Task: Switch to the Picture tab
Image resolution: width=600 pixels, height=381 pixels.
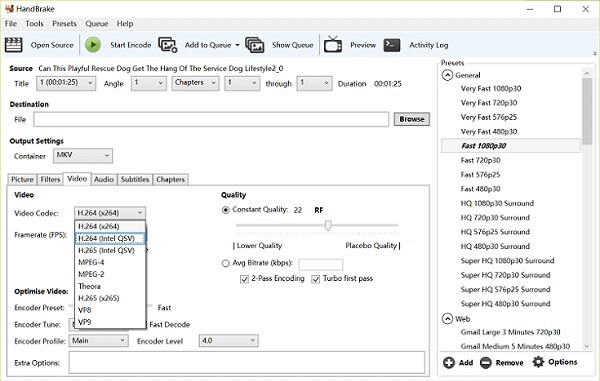Action: [22, 179]
